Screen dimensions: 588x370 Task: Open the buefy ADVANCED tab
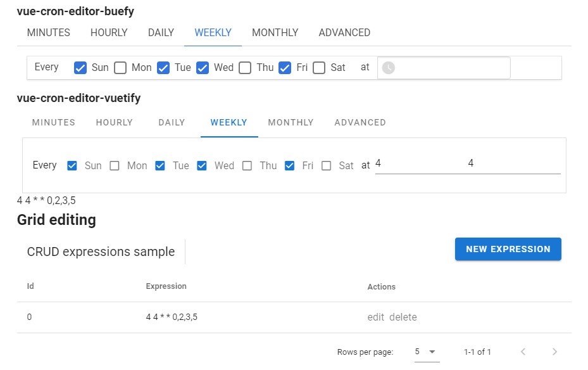pos(344,32)
